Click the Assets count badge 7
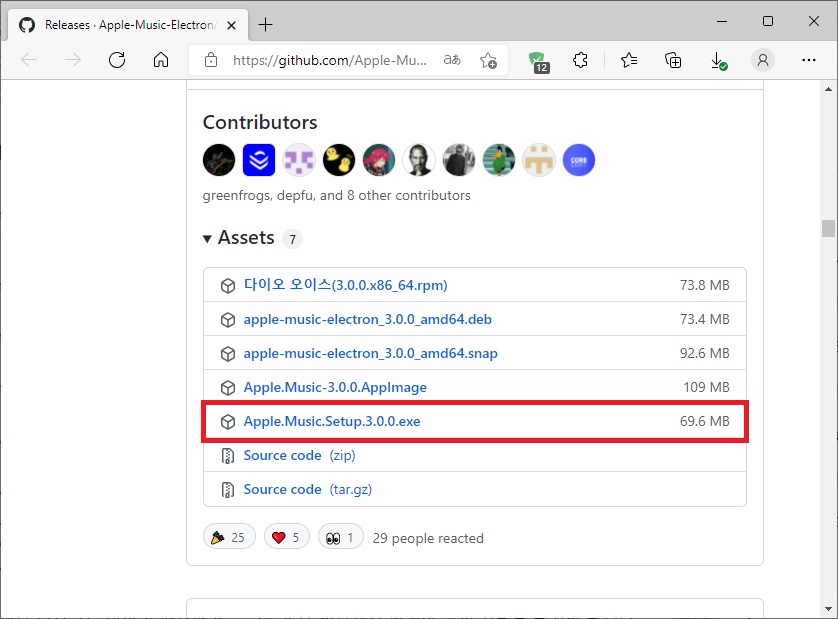 pyautogui.click(x=292, y=239)
